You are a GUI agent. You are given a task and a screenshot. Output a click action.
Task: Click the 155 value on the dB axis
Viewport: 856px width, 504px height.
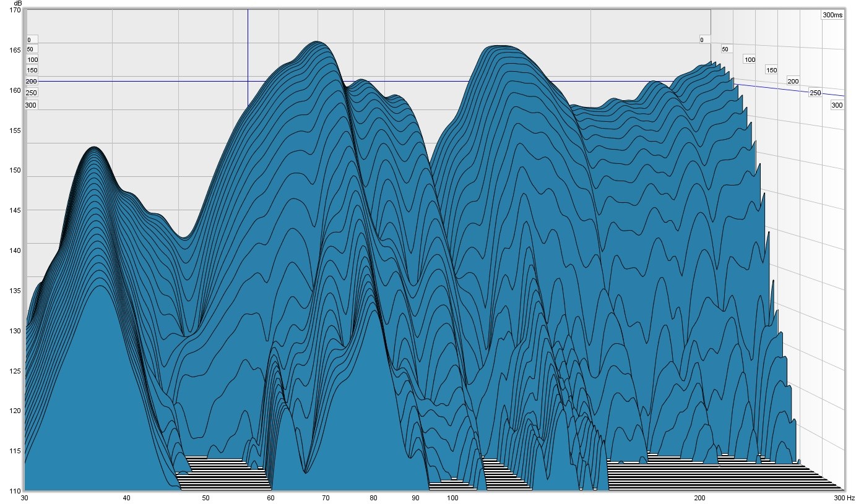click(16, 130)
